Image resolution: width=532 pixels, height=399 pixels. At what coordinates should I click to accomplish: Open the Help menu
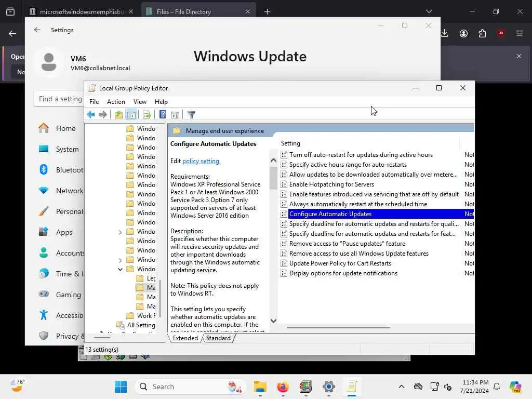(161, 102)
